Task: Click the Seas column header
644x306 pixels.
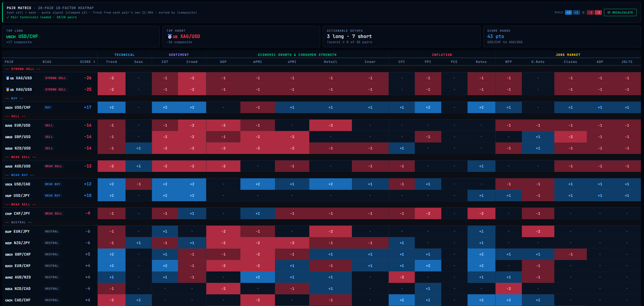Action: [x=139, y=62]
